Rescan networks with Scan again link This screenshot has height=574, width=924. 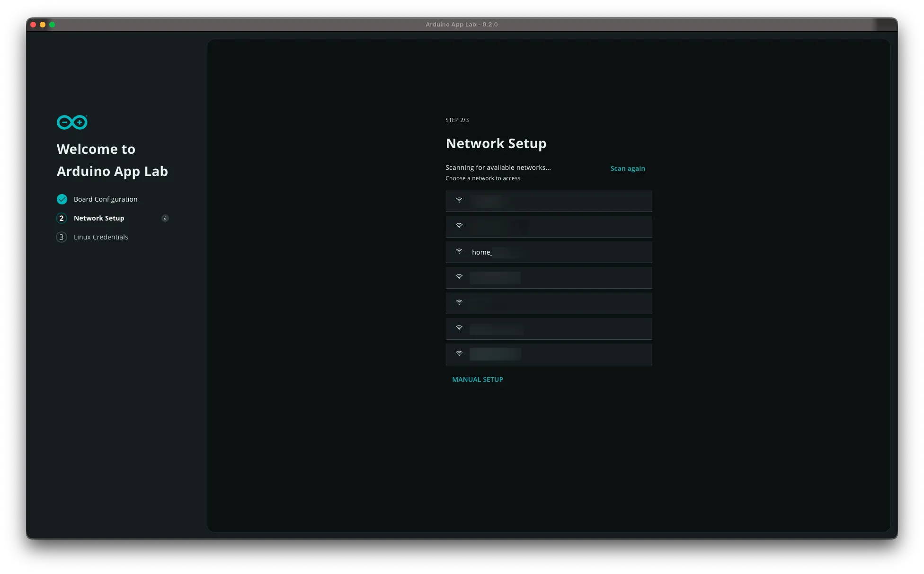pyautogui.click(x=627, y=168)
